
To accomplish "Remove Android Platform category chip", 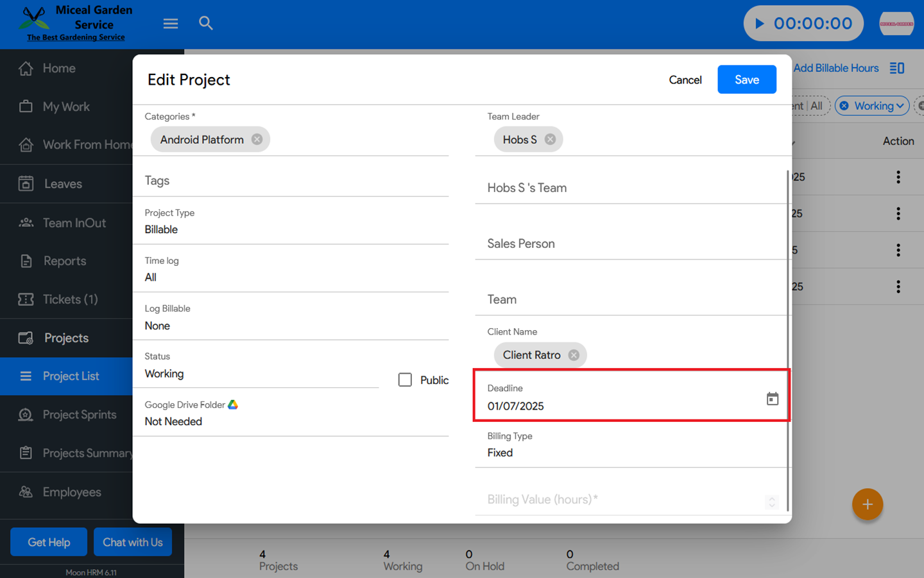I will [257, 139].
